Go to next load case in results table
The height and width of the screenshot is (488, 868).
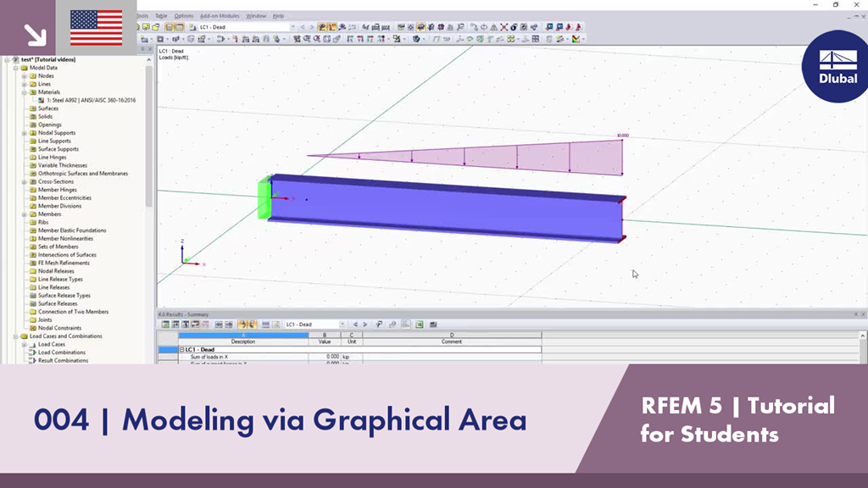click(x=364, y=324)
